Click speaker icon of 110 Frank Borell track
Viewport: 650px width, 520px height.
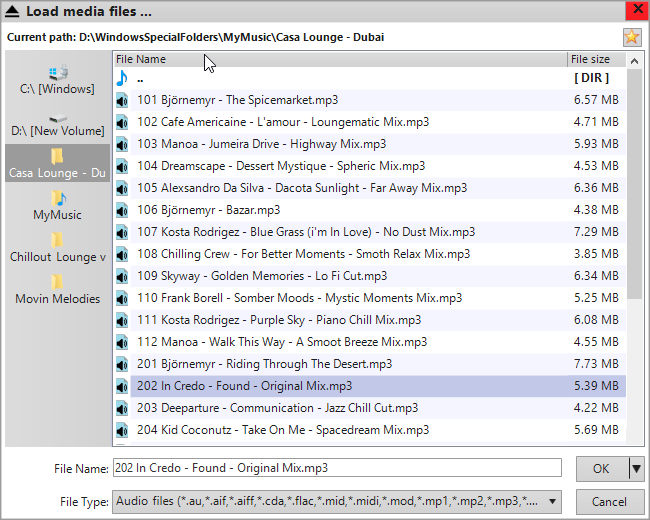point(122,298)
